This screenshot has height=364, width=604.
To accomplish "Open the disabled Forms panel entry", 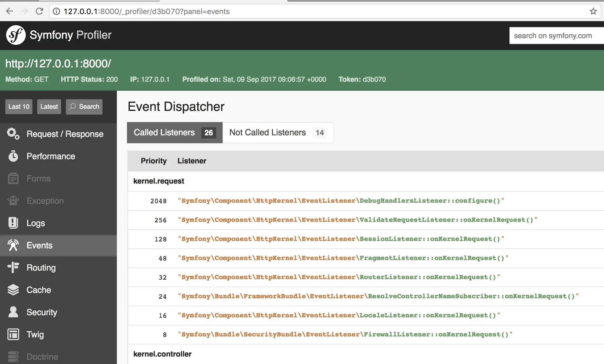I will click(58, 179).
